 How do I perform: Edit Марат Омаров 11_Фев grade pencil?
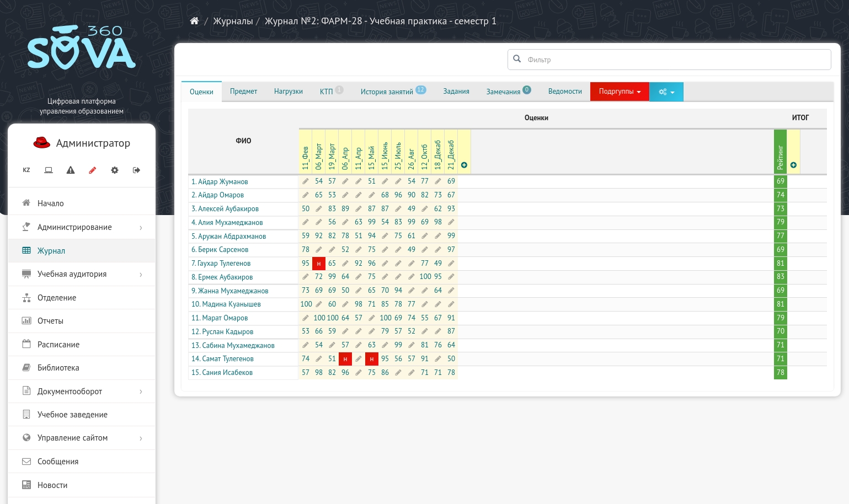pos(306,318)
